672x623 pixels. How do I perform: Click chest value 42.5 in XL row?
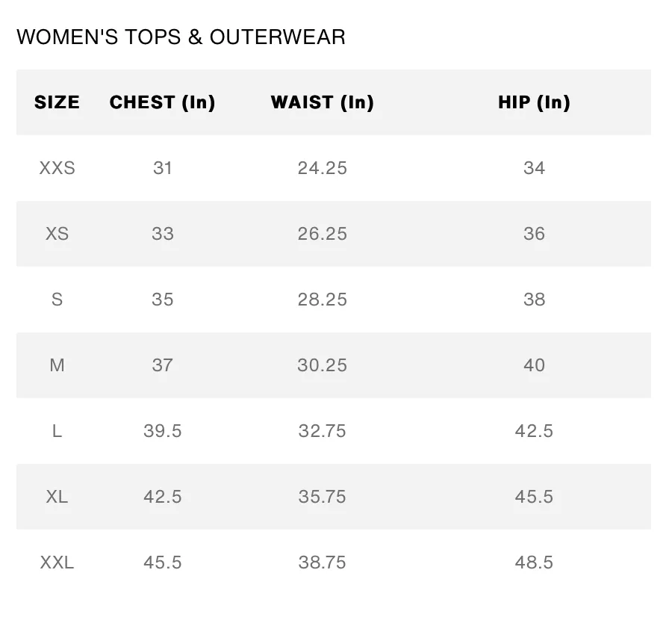click(163, 497)
